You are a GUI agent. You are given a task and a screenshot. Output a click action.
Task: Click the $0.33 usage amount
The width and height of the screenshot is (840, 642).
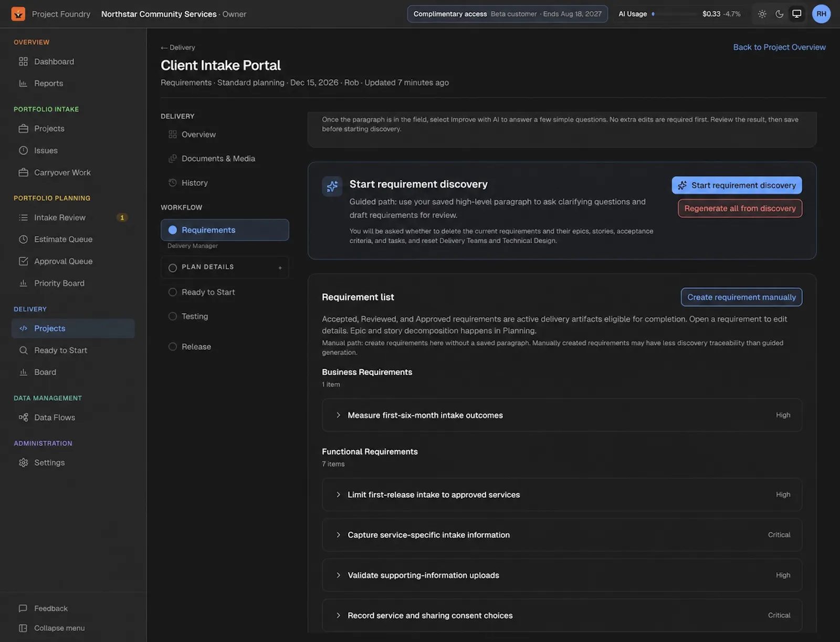click(711, 14)
